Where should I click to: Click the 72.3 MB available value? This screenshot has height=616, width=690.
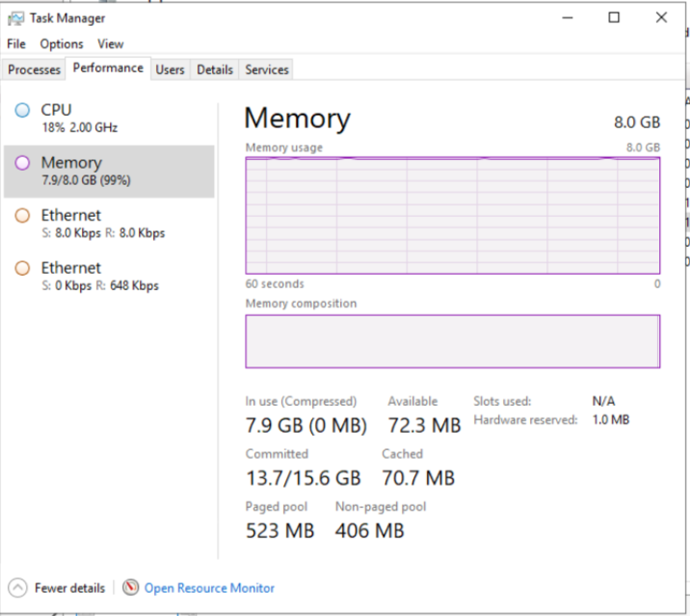click(x=424, y=425)
